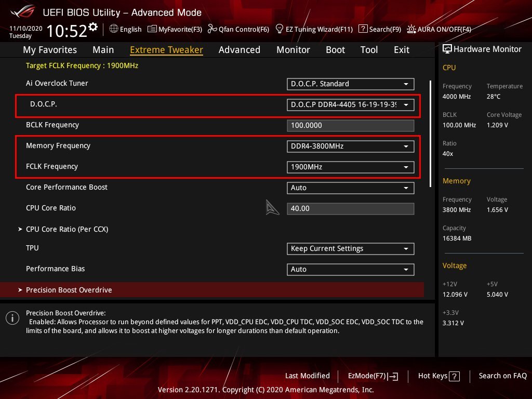Select the Extreme Tweaker tab
The width and height of the screenshot is (532, 399).
[166, 49]
